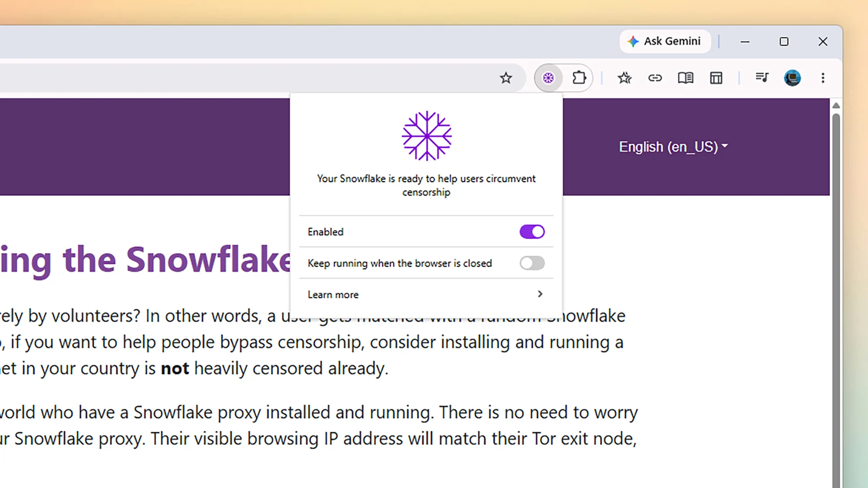Click the 'ing the Snowflake' page heading

coord(146,260)
